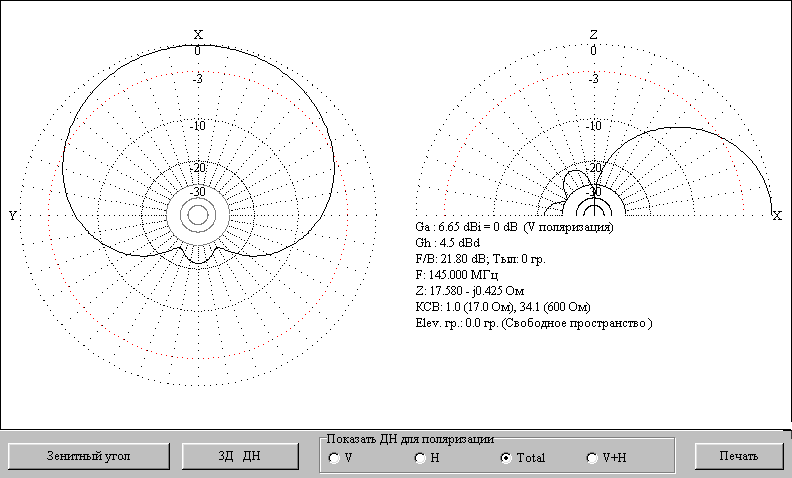Click the X label at right plot's edge

(777, 215)
